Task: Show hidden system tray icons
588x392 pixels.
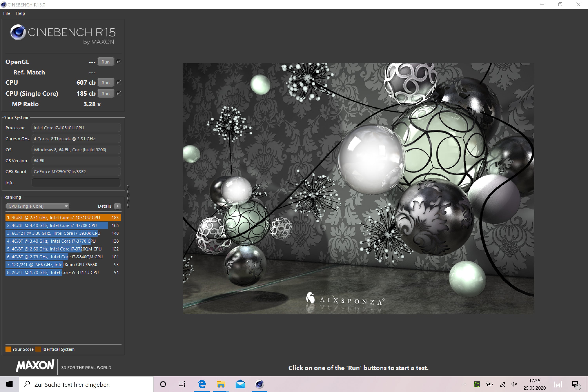Action: 465,384
